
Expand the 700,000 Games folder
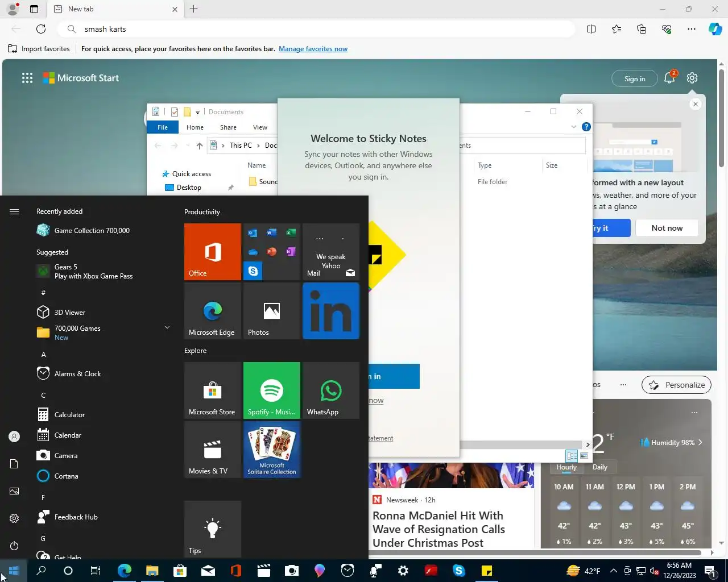[x=167, y=327]
